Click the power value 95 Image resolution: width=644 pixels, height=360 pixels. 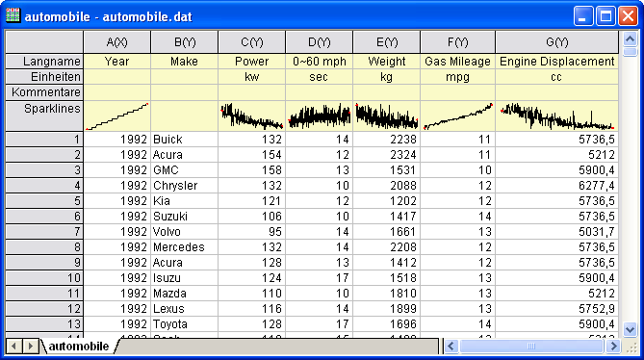[252, 232]
